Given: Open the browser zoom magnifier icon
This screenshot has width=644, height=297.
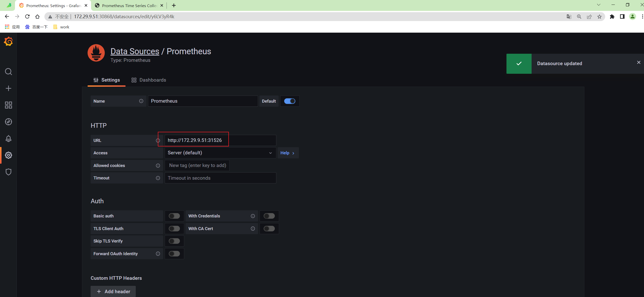Looking at the screenshot, I should pos(579,17).
